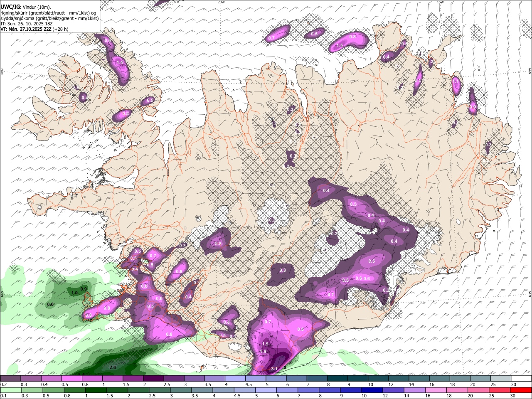532x399 pixels.
Task: Click the '0.9' value in the green offshore rain area
Action: click(x=83, y=289)
